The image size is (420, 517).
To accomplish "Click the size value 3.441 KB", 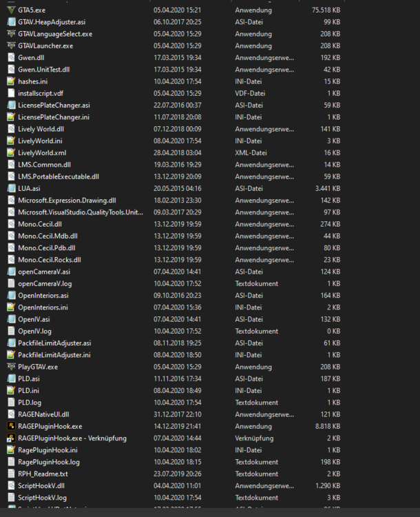I will pyautogui.click(x=328, y=188).
